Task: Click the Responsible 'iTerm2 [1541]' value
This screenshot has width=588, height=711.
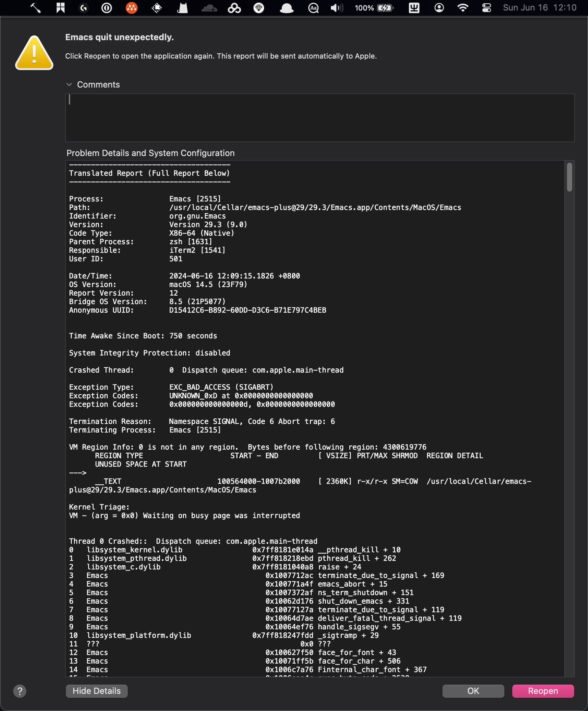Action: tap(198, 250)
